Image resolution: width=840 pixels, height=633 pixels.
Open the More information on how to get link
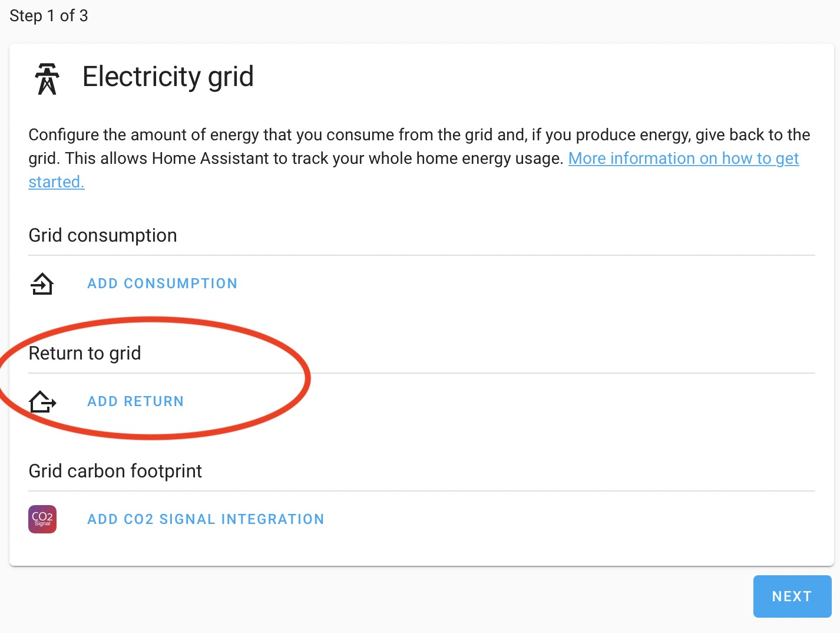pos(683,159)
